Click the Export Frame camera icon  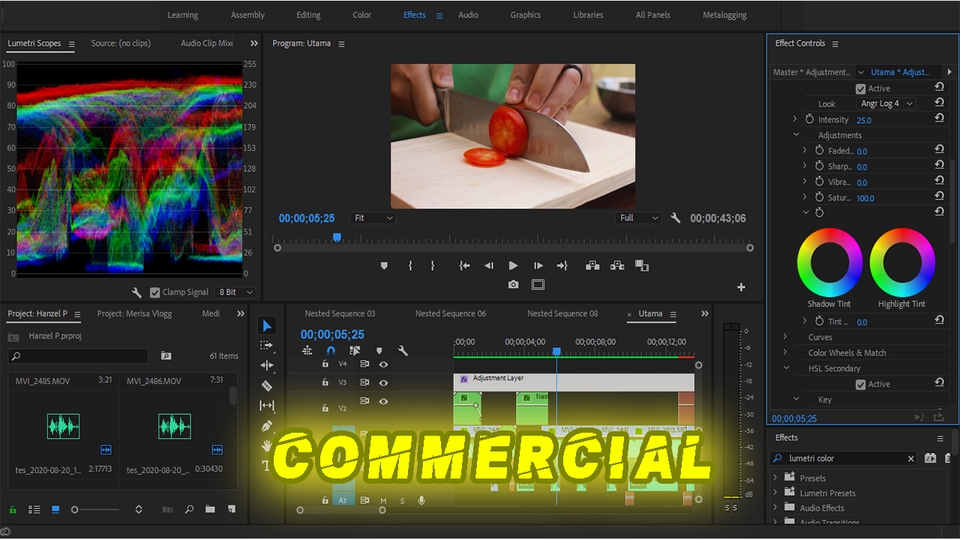pyautogui.click(x=513, y=285)
